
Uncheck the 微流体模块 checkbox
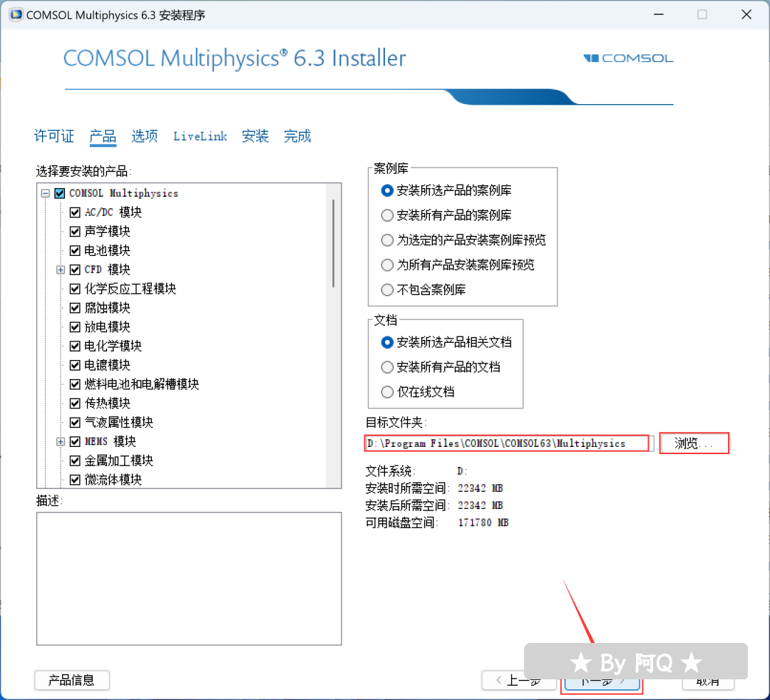(x=75, y=480)
